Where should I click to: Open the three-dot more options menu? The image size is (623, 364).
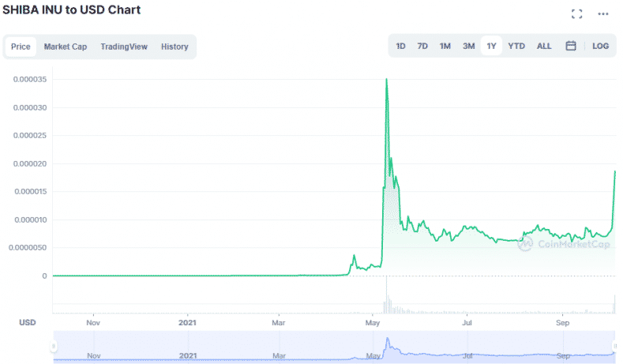click(603, 13)
